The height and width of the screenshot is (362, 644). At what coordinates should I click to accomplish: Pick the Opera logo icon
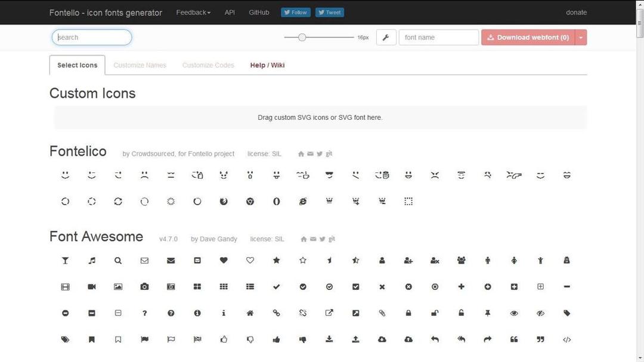click(x=277, y=202)
